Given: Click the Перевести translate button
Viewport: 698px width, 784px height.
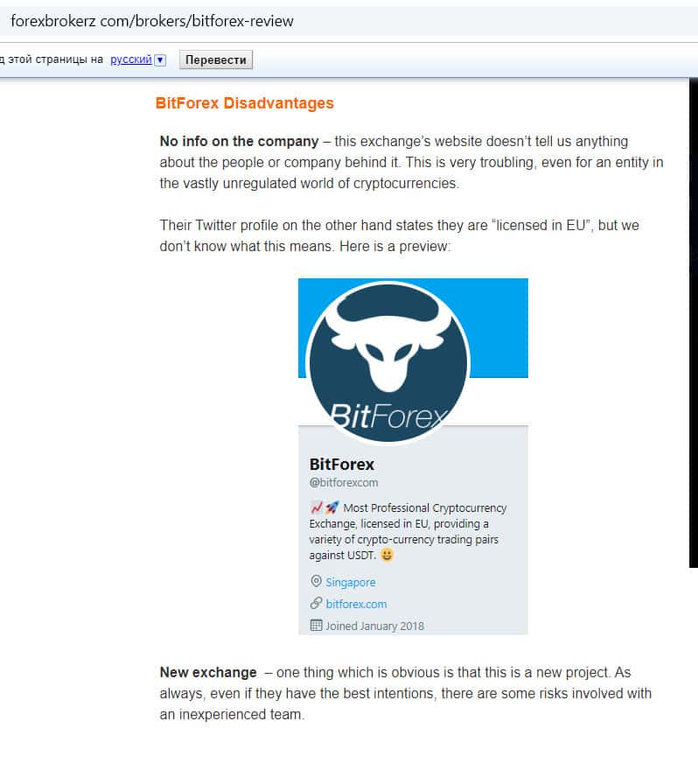Looking at the screenshot, I should click(x=216, y=59).
